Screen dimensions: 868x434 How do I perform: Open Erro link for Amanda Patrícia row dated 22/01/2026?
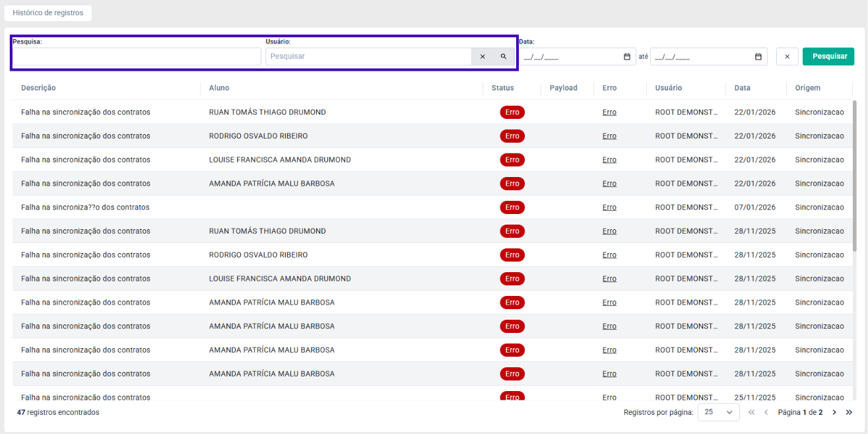609,184
